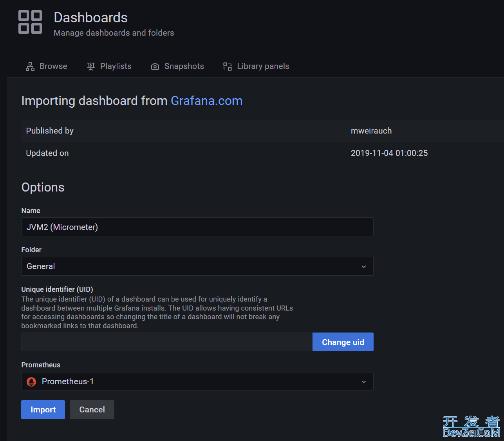Screen dimensions: 504x441
Task: Click the Playlists presentation icon
Action: 91,67
